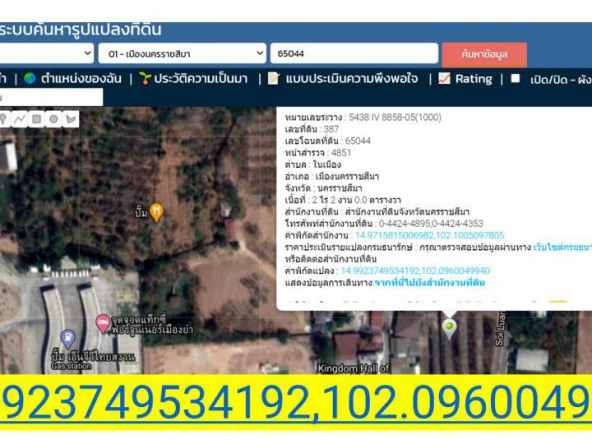The image size is (592, 444).
Task: Open ตำแหน่งของฉัน menu item
Action: pos(73,79)
